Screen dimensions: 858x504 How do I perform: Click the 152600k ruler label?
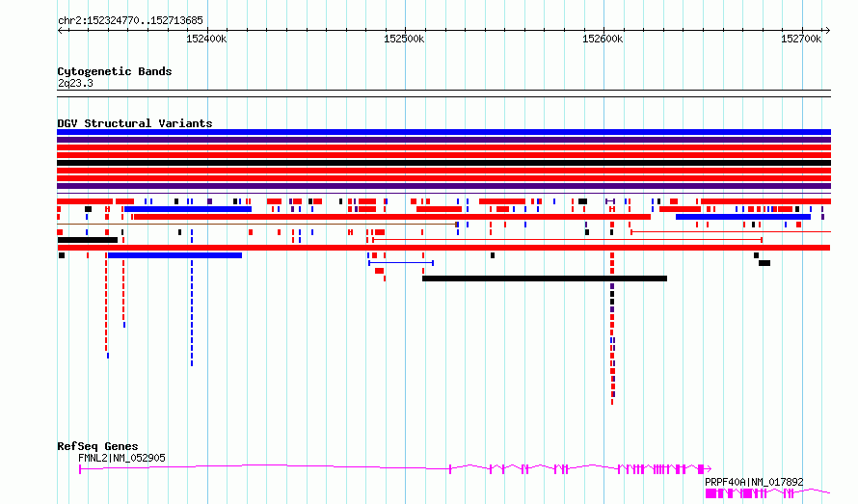[603, 39]
